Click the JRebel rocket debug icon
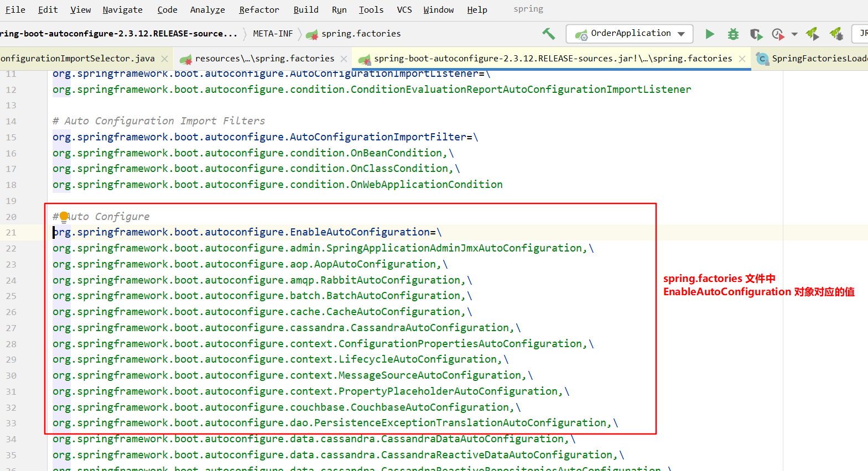The width and height of the screenshot is (868, 471). tap(836, 34)
